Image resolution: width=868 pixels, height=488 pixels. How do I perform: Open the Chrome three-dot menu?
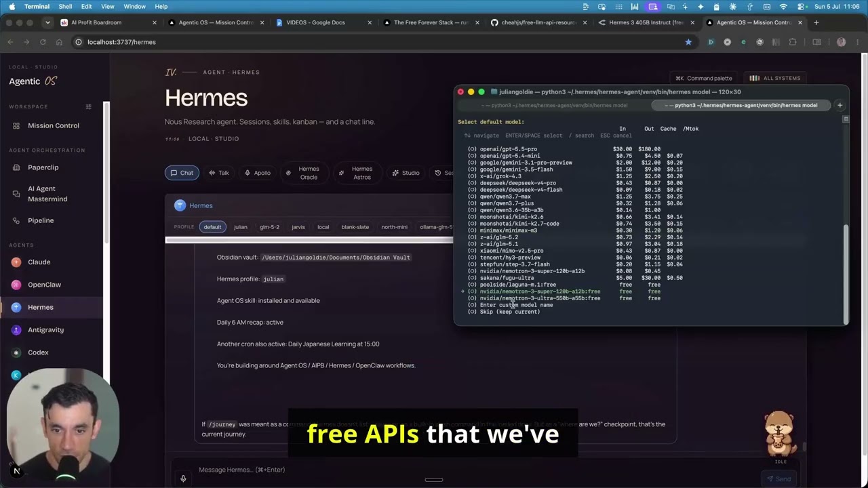(x=858, y=42)
